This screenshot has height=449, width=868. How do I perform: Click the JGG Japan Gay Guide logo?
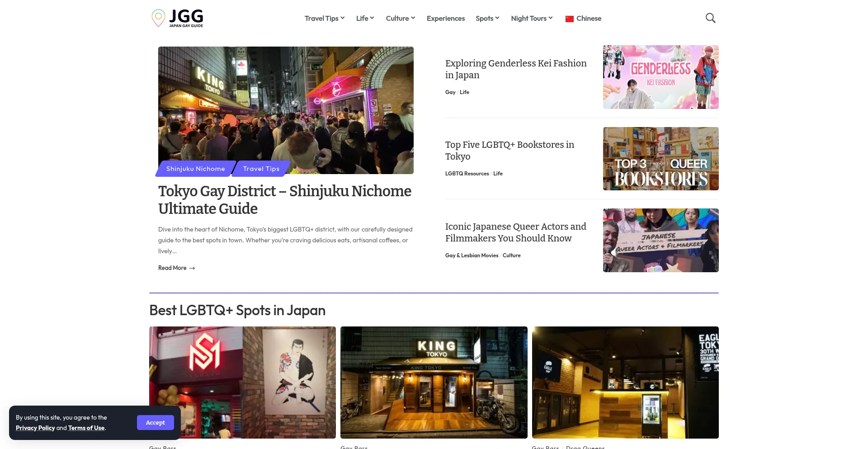click(x=177, y=18)
